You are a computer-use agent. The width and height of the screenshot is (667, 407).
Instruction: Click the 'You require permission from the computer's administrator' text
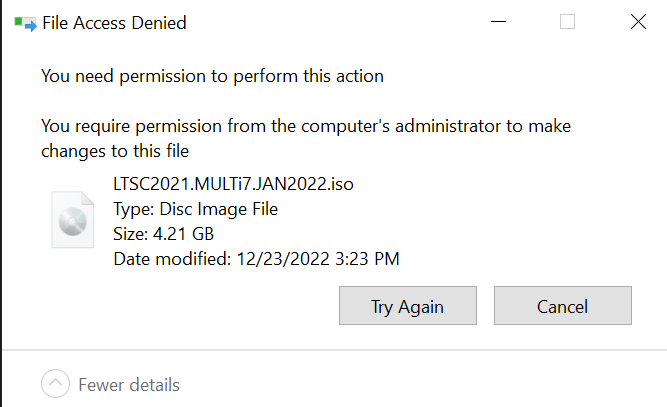pos(306,126)
